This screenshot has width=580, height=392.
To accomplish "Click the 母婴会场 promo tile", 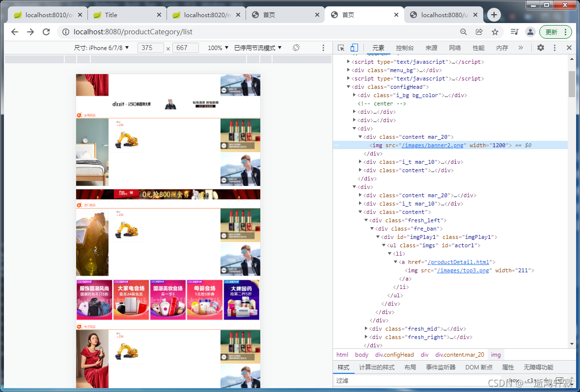I will pos(205,300).
